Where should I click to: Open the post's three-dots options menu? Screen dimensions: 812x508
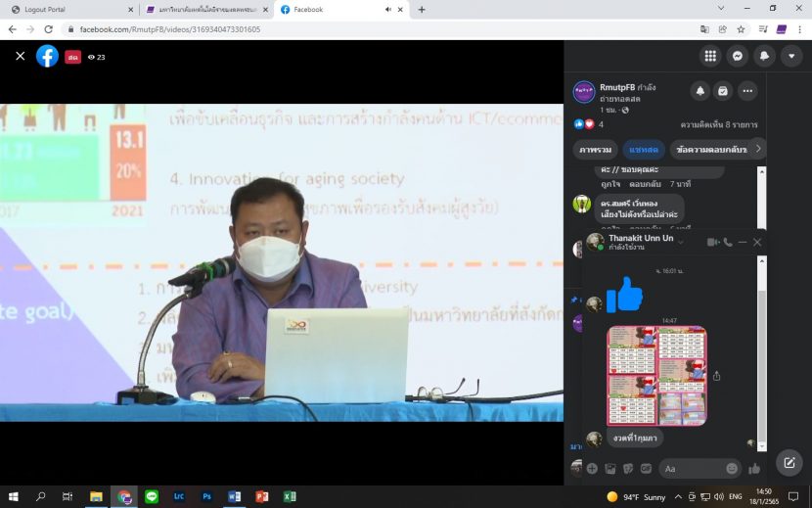click(x=747, y=91)
